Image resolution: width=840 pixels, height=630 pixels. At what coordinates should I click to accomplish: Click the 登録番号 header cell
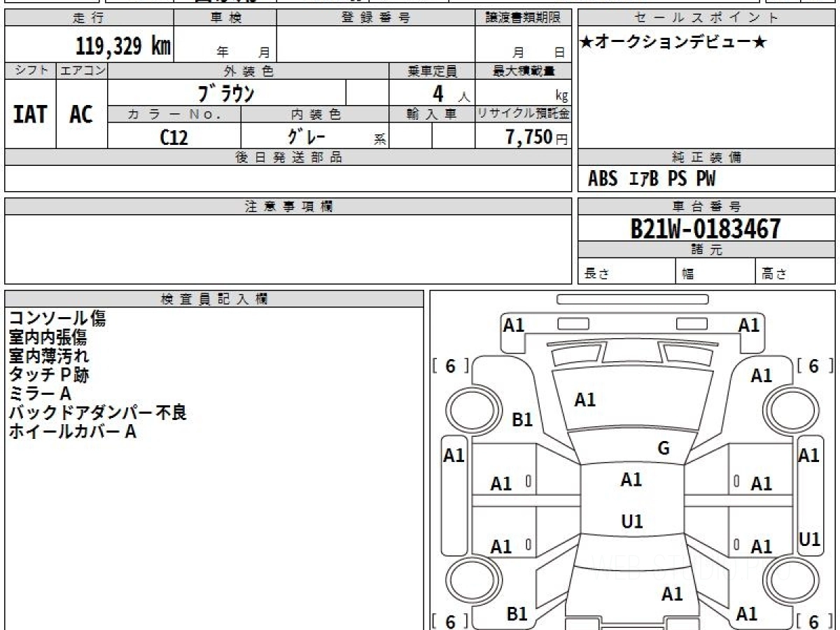(x=376, y=18)
